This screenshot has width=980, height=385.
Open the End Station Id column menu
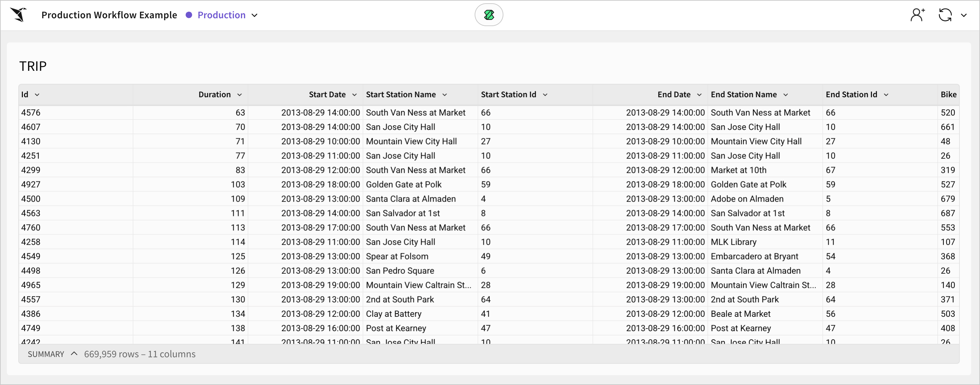(x=886, y=95)
